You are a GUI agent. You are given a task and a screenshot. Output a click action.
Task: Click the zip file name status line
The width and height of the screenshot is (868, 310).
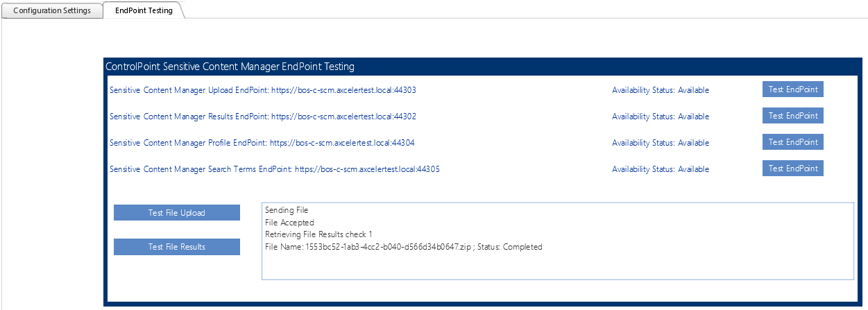(403, 247)
